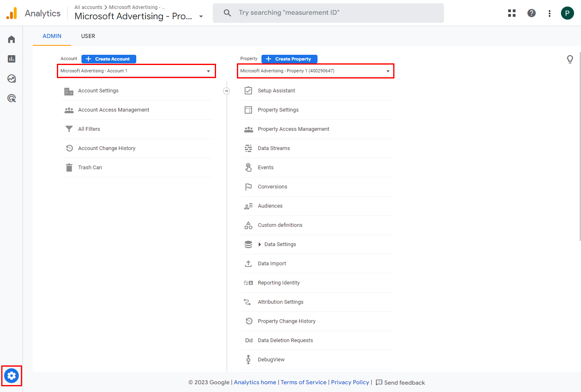Open the Property selector dropdown
Viewport: 581px width, 392px height.
pyautogui.click(x=315, y=71)
